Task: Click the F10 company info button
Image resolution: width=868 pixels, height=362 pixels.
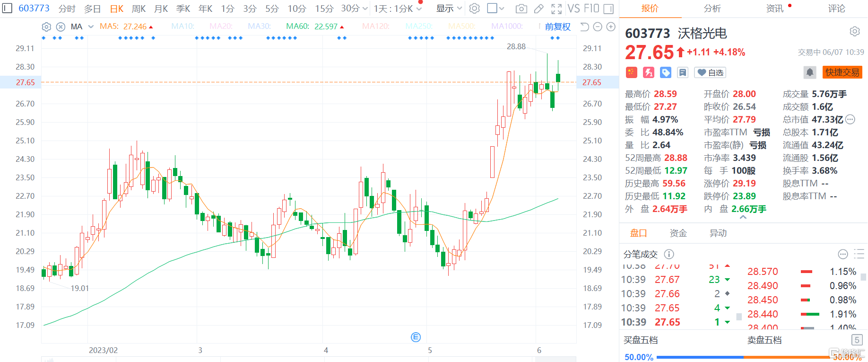Action: (x=591, y=9)
